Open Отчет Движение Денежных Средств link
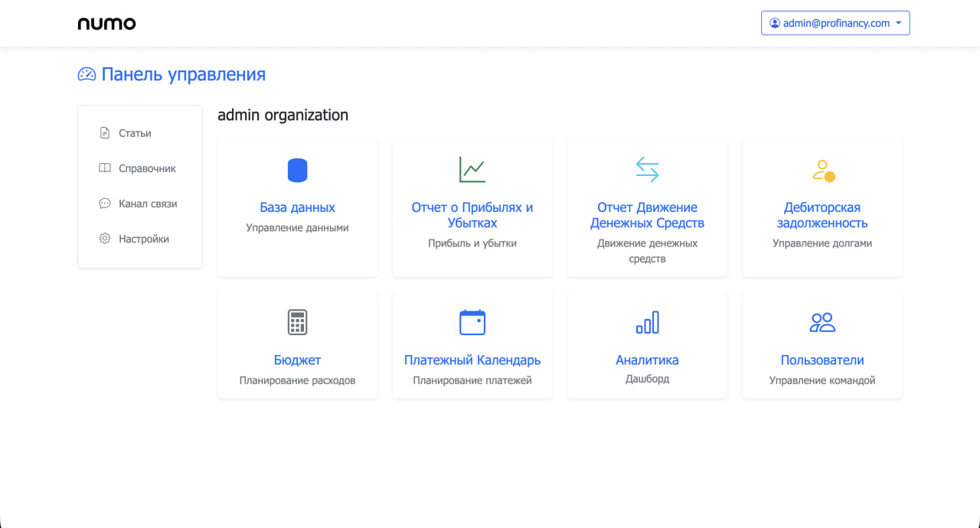Image resolution: width=980 pixels, height=528 pixels. tap(647, 215)
